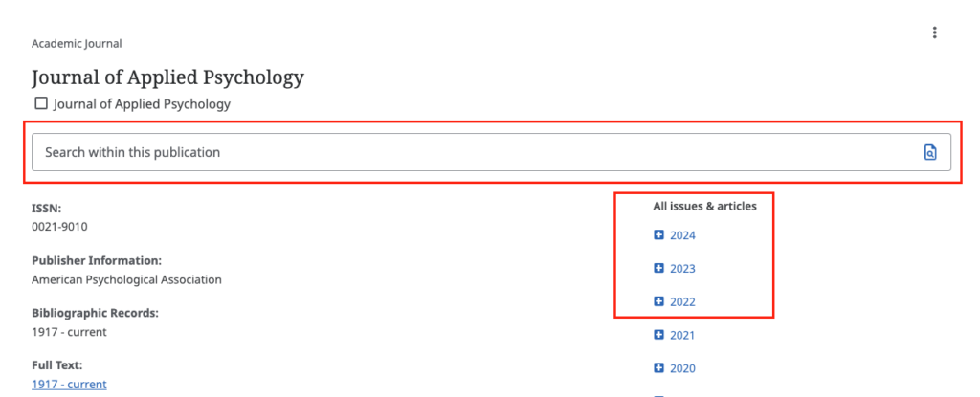The width and height of the screenshot is (980, 397).
Task: Select the 2020 year entry text
Action: pyautogui.click(x=683, y=368)
